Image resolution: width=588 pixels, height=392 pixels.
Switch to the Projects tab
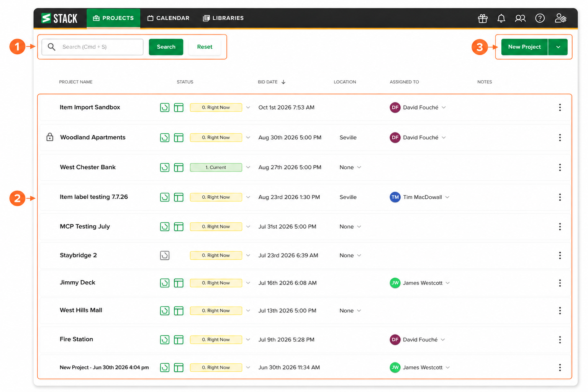[113, 18]
